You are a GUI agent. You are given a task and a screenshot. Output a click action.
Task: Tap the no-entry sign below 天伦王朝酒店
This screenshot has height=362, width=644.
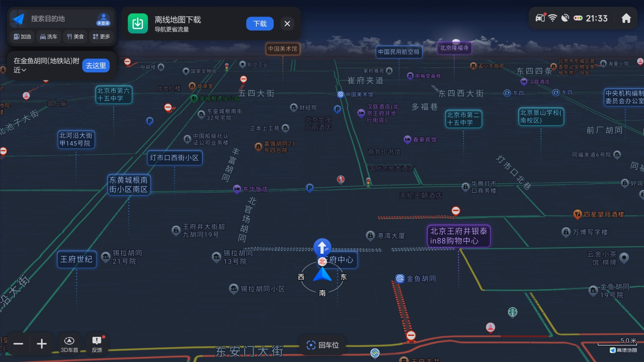pyautogui.click(x=456, y=211)
